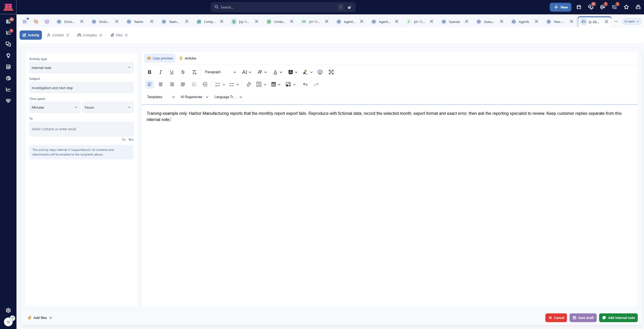This screenshot has height=329, width=644.
Task: Expand editor to fullscreen mode
Action: click(x=331, y=72)
